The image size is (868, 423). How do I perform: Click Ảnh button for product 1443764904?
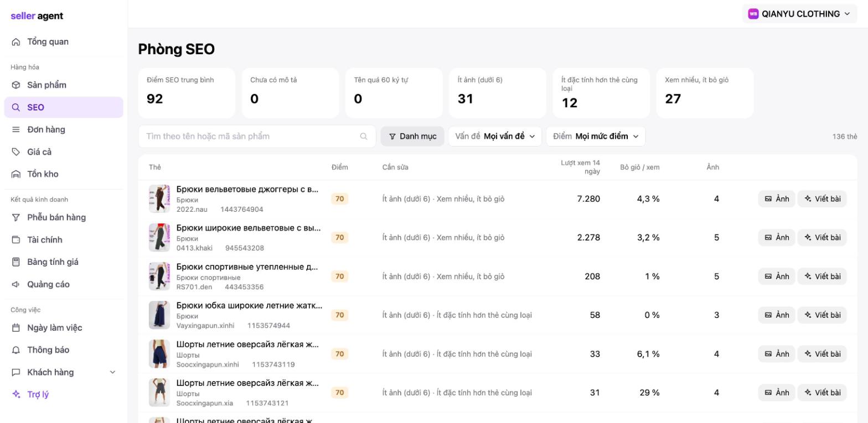point(777,199)
